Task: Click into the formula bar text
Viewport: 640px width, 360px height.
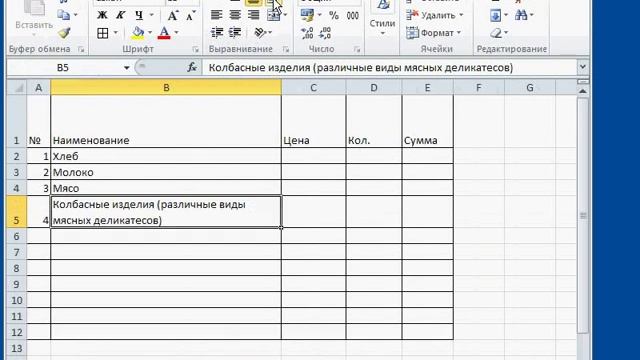Action: [361, 67]
